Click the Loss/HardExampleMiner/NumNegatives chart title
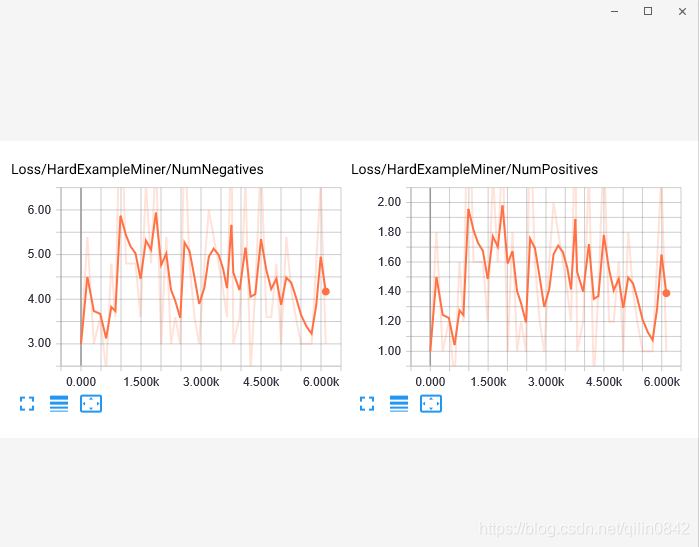 [137, 169]
